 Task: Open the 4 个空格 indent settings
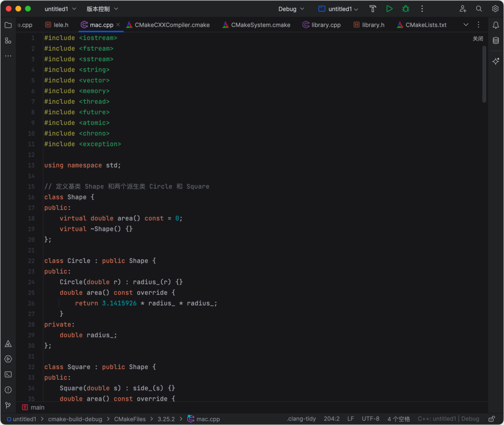click(399, 418)
